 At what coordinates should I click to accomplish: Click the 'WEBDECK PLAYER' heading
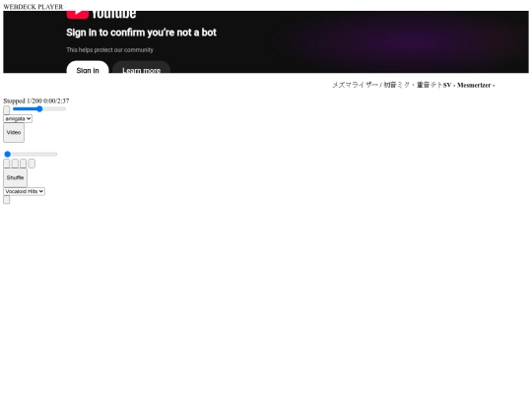point(33,7)
